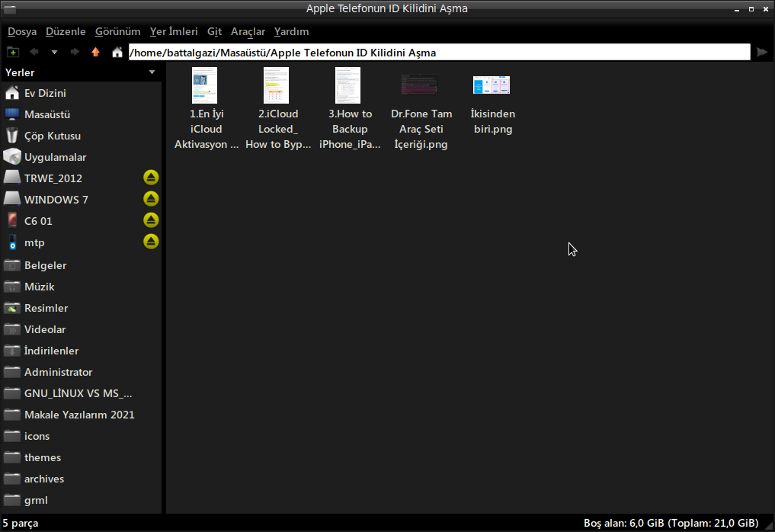
Task: Click the '5 parça' status bar text
Action: click(x=21, y=523)
